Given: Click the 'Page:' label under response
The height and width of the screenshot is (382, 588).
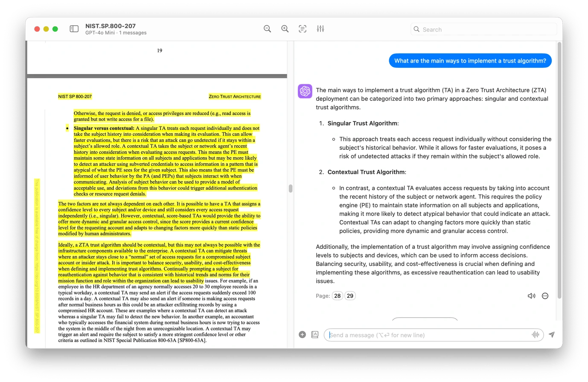Looking at the screenshot, I should 323,296.
